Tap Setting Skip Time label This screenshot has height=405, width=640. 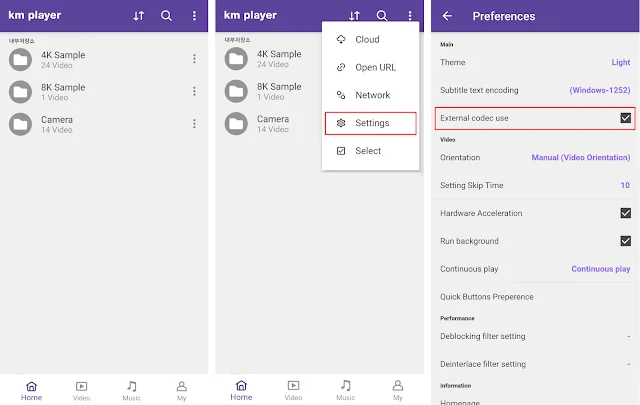coord(471,185)
